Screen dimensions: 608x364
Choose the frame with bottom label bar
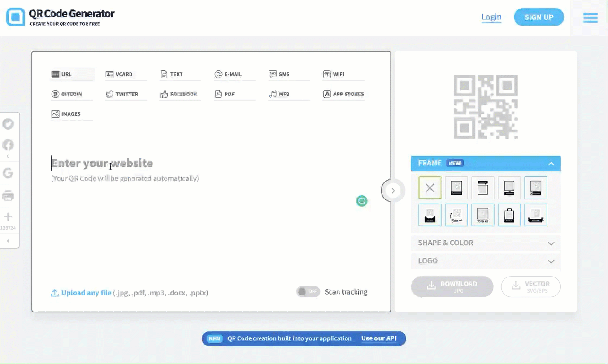pyautogui.click(x=456, y=188)
